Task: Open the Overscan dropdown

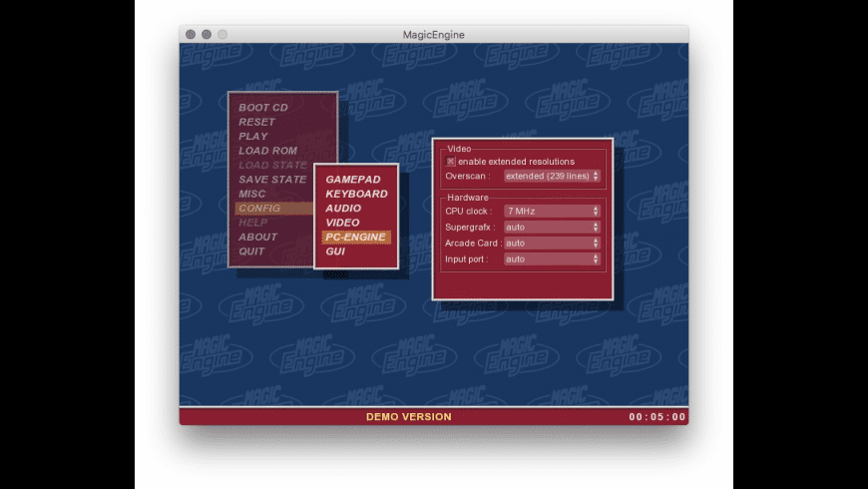Action: 552,176
